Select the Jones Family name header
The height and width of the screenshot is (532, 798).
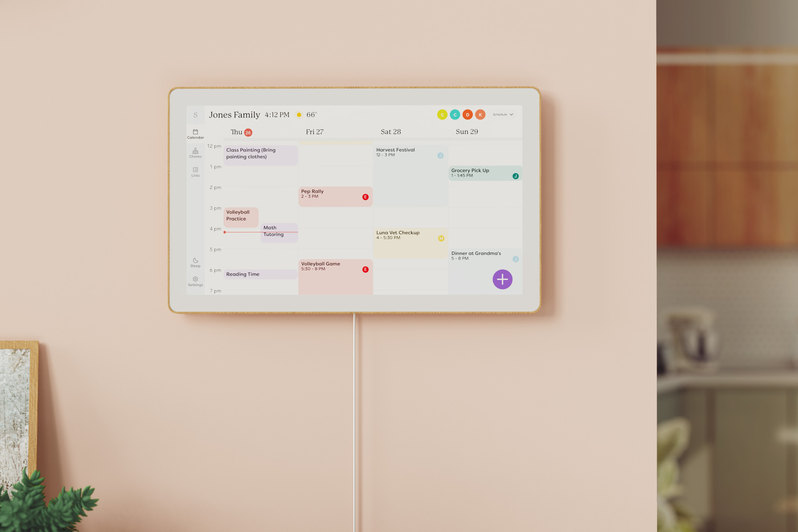point(234,113)
